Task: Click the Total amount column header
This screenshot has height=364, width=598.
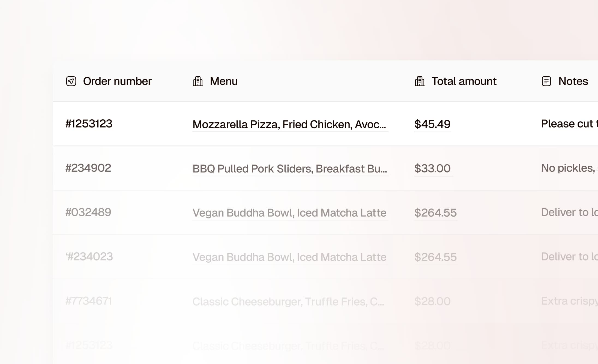Action: click(464, 81)
